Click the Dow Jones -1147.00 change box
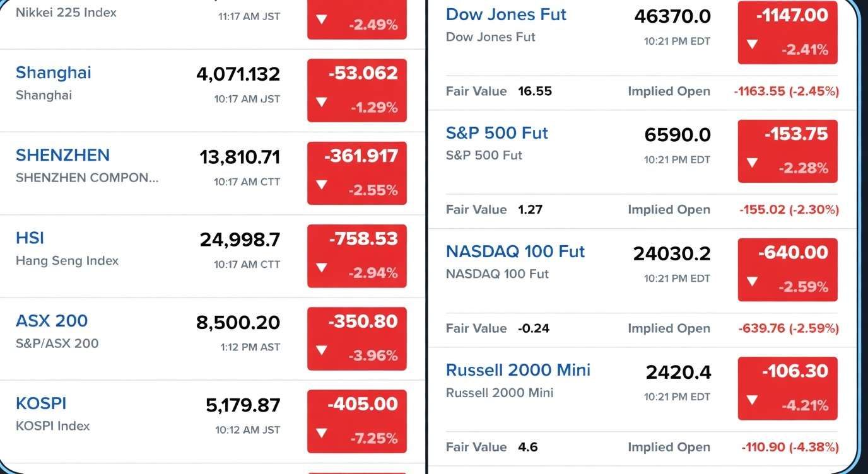This screenshot has width=868, height=474. pos(788,33)
